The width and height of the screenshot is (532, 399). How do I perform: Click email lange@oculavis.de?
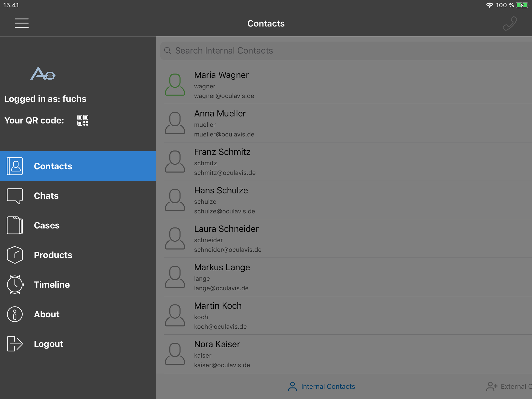coord(221,288)
